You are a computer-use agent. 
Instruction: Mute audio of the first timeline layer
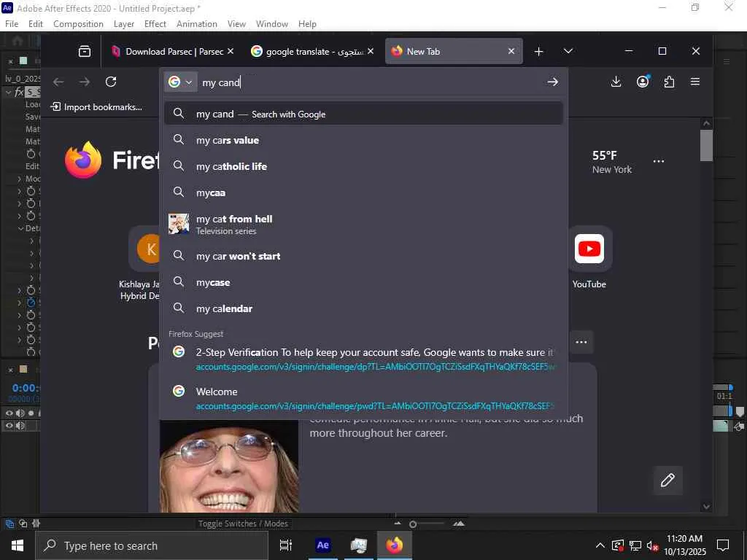point(20,413)
